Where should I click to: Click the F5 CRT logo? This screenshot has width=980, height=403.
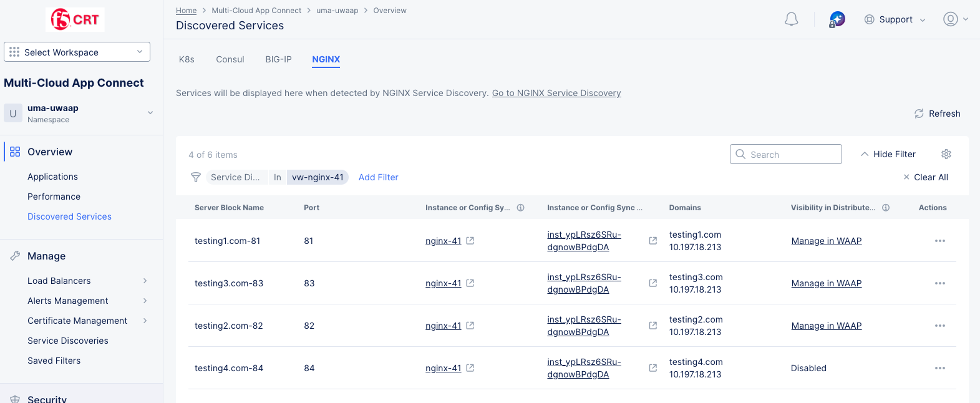(x=75, y=19)
